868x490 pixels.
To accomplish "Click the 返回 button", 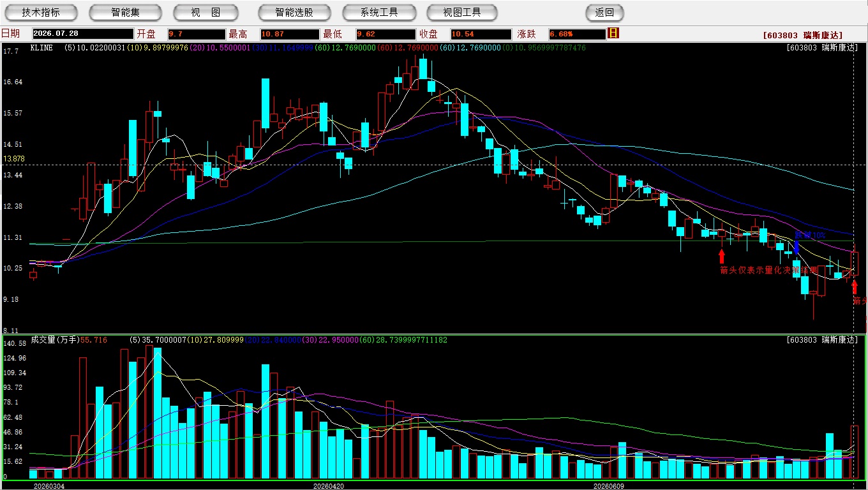I will point(604,12).
